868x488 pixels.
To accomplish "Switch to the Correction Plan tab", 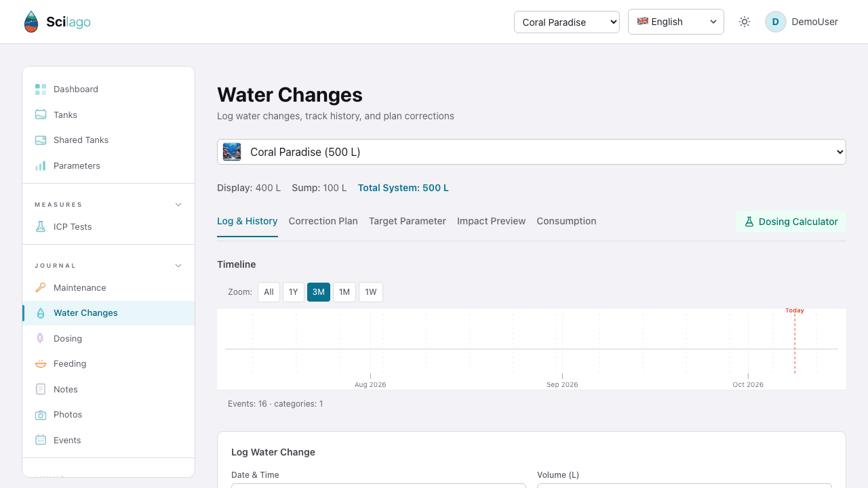I will [323, 221].
